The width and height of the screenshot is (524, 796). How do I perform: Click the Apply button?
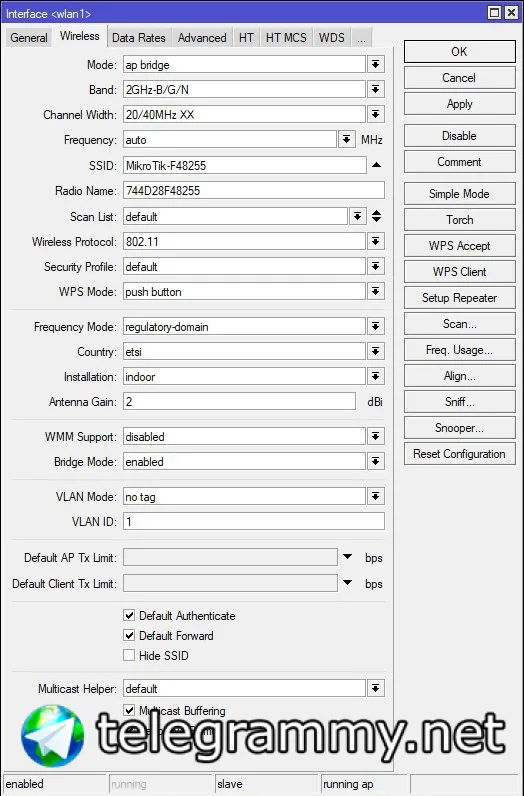point(460,104)
